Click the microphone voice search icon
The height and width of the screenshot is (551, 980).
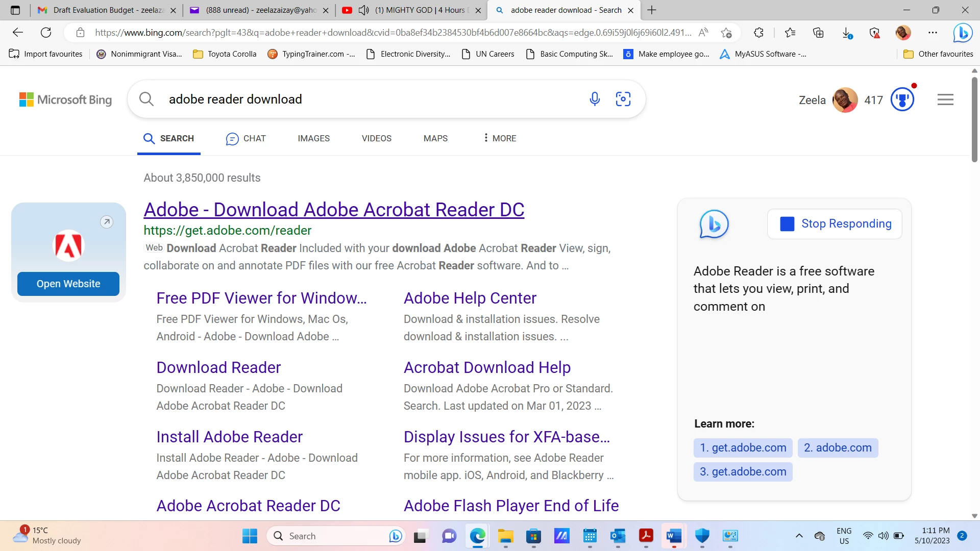click(595, 99)
